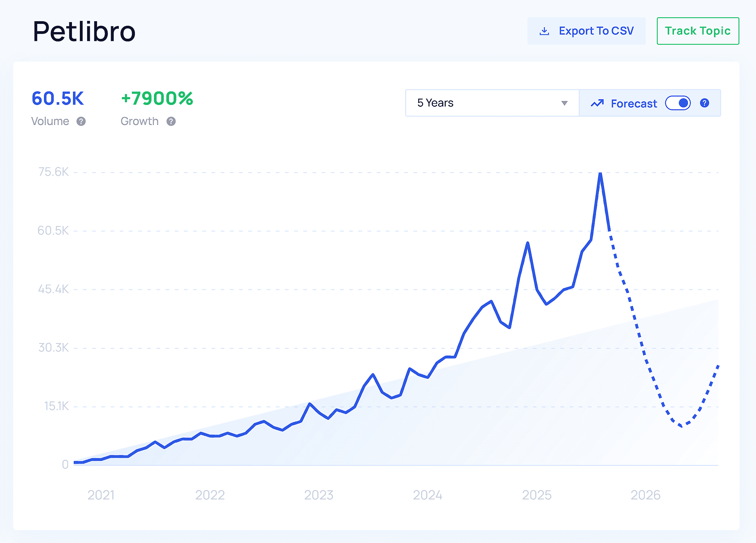Select the 60.5K volume figure
Viewport: 756px width, 543px height.
(58, 99)
